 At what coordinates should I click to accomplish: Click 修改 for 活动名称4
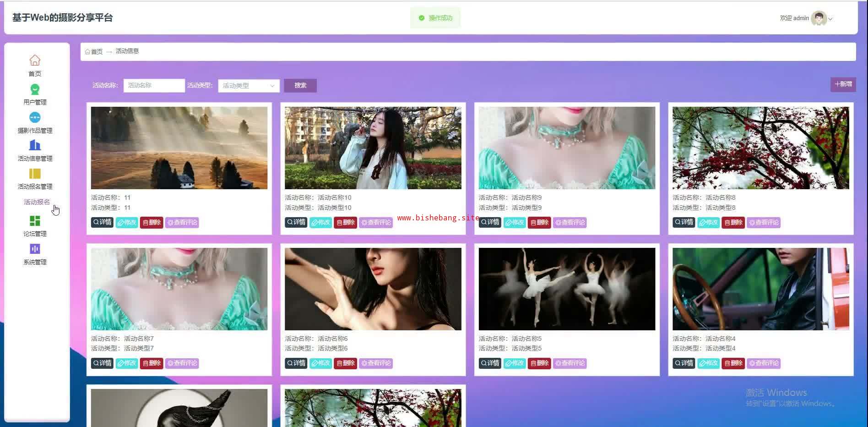pyautogui.click(x=708, y=363)
